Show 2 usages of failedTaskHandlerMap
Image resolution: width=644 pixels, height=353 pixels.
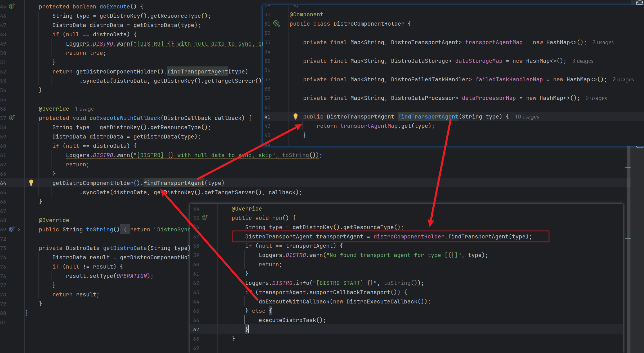tap(623, 79)
